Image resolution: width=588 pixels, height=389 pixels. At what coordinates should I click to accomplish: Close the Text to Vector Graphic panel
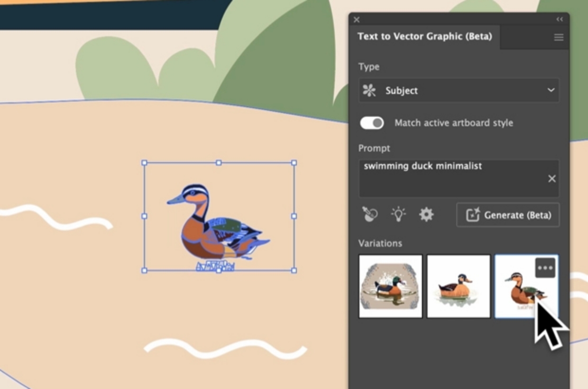pyautogui.click(x=356, y=19)
